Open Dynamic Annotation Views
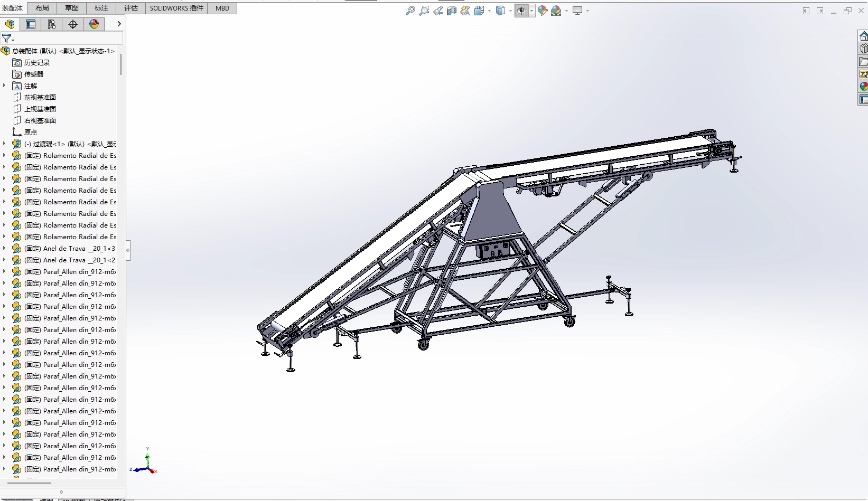The image size is (868, 501). coord(465,11)
